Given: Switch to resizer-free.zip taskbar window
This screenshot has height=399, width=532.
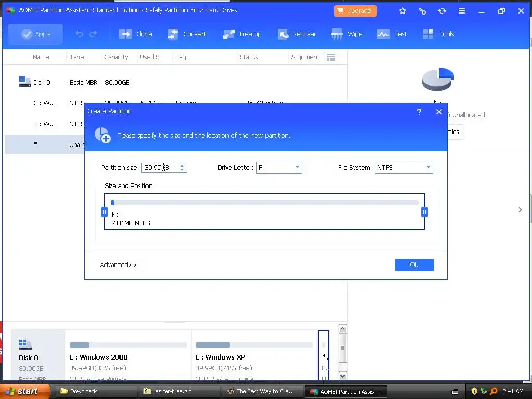Looking at the screenshot, I should point(180,391).
